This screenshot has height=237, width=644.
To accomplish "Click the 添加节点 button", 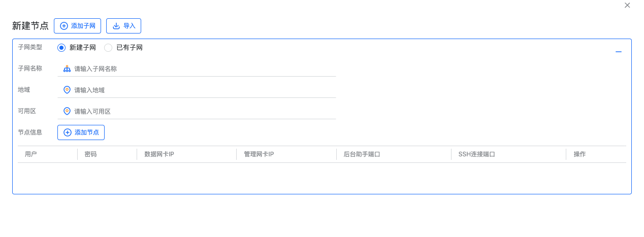I will [81, 132].
